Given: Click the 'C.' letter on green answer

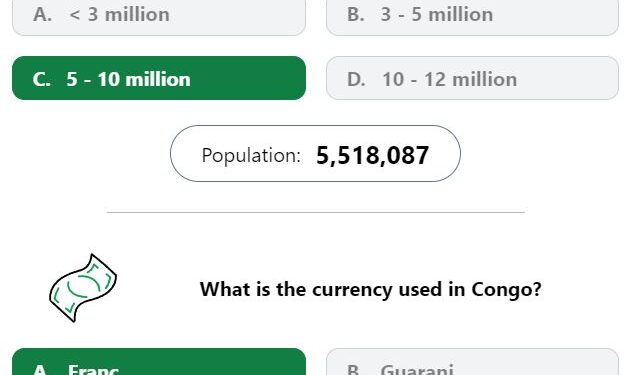Looking at the screenshot, I should (42, 79).
